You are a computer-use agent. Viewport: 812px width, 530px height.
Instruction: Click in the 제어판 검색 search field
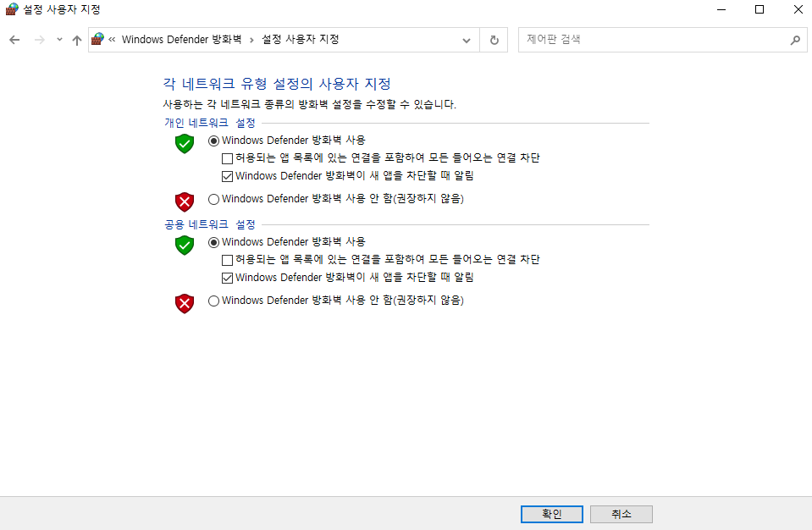(652, 40)
